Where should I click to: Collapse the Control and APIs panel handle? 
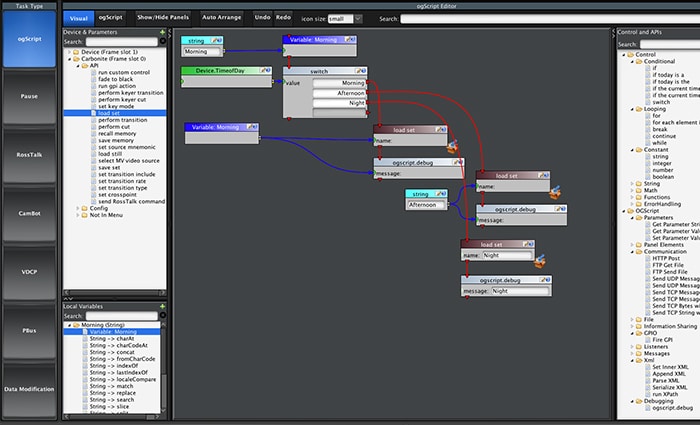coord(613,33)
